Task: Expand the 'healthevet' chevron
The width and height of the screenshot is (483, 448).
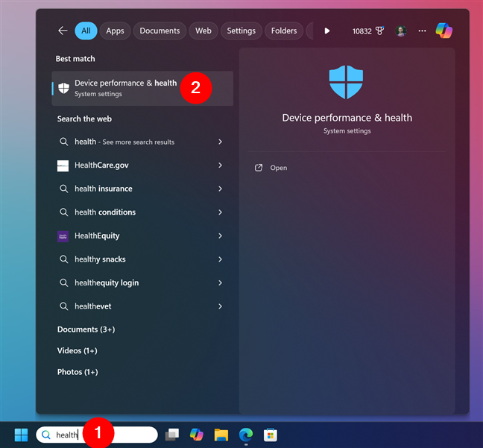Action: coord(220,306)
